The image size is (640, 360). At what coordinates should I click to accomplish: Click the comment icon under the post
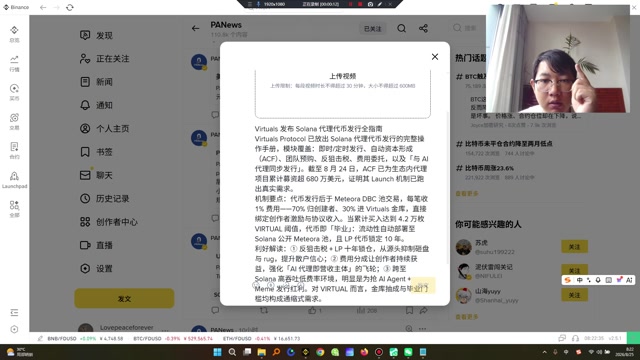point(215,311)
